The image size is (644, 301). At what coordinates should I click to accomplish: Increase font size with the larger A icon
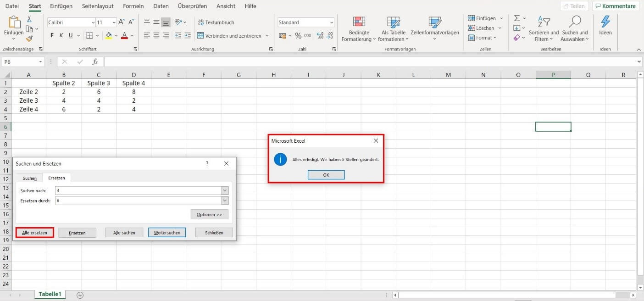[122, 22]
